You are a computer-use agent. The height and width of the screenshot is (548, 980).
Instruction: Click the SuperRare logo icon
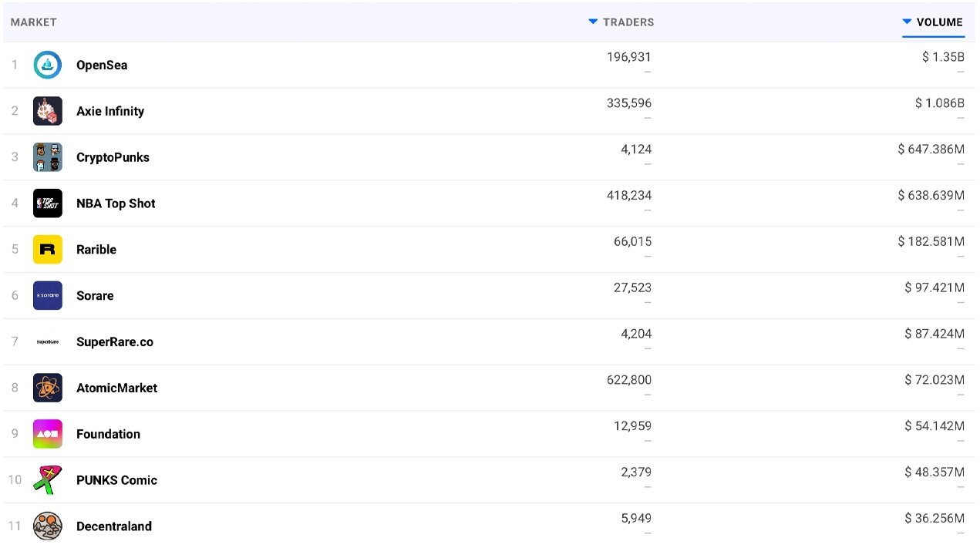(48, 341)
